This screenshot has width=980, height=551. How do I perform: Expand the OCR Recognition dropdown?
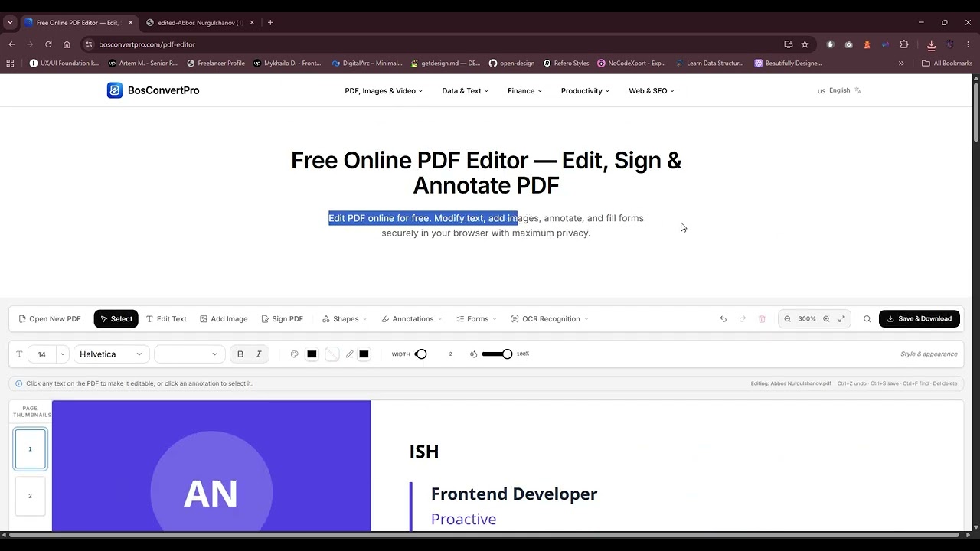[x=550, y=319]
